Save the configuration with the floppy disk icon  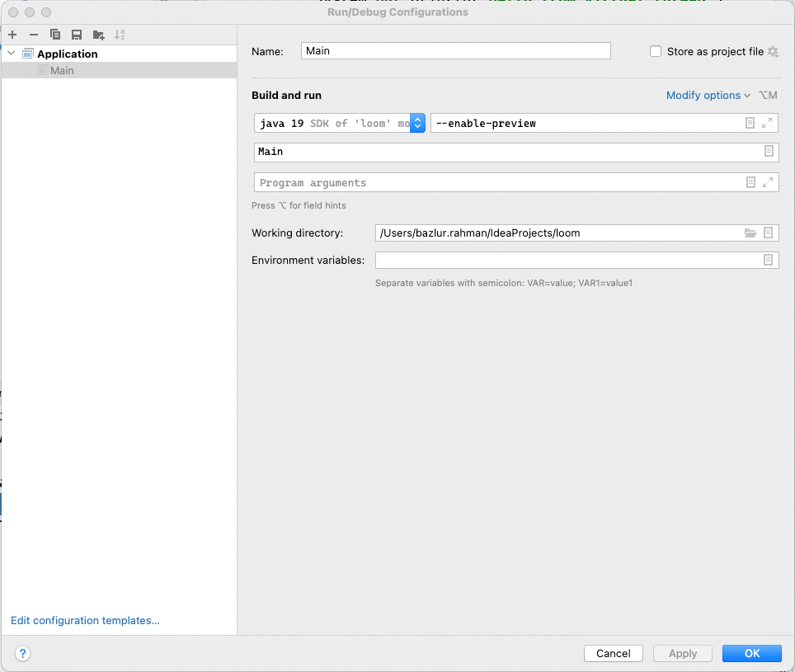77,35
